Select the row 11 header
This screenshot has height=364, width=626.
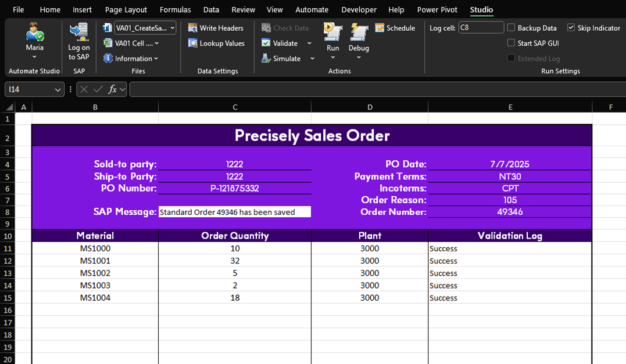pos(8,248)
